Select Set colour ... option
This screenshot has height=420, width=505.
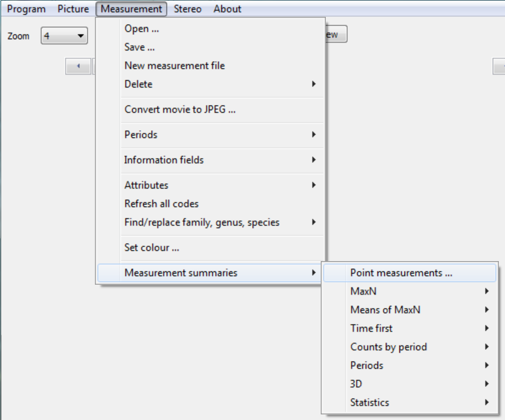[152, 248]
